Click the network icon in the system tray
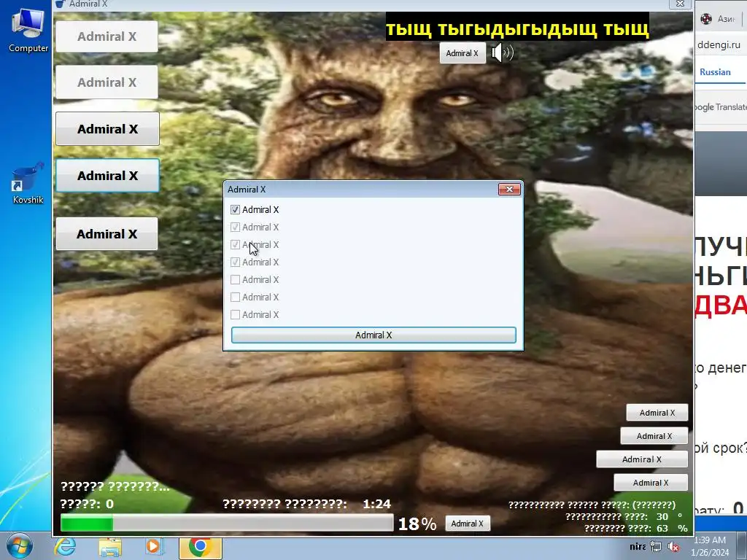This screenshot has width=747, height=560. [x=656, y=547]
